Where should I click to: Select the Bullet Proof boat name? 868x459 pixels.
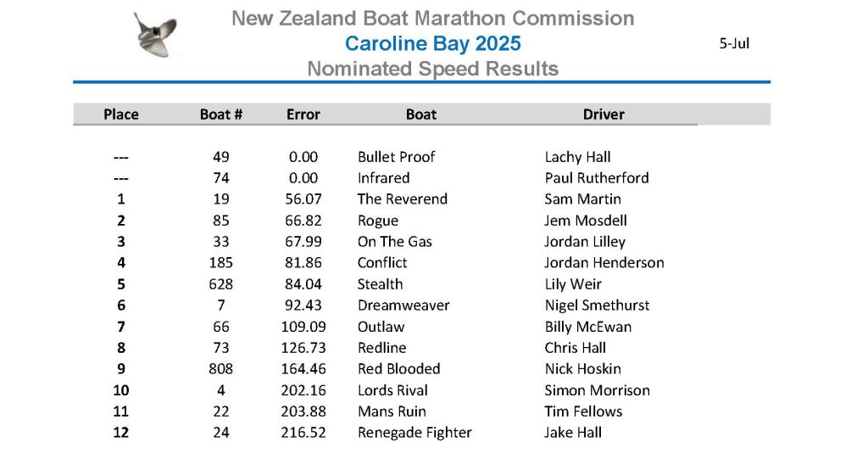click(397, 157)
